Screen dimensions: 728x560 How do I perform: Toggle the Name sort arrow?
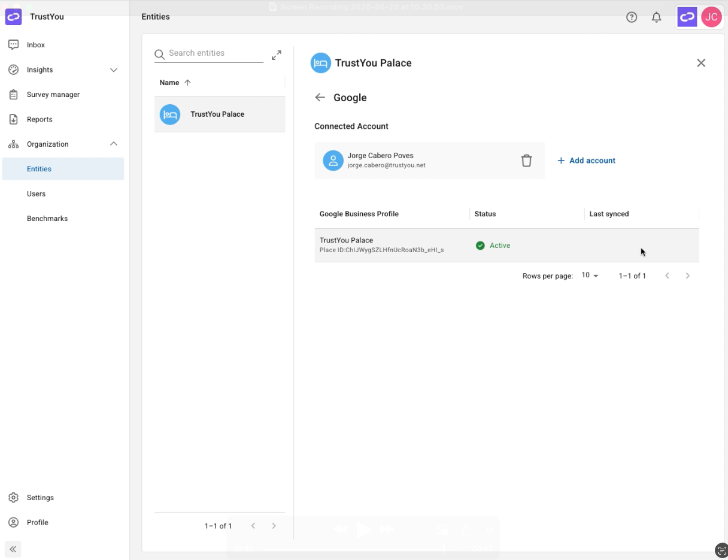[x=187, y=83]
